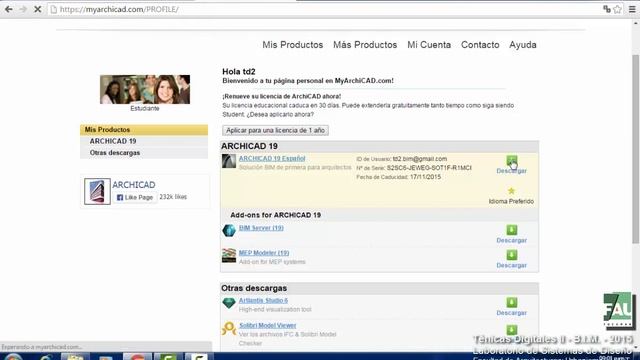The image size is (640, 360).
Task: Click green download icon for Artlantis Studio
Action: pyautogui.click(x=511, y=302)
